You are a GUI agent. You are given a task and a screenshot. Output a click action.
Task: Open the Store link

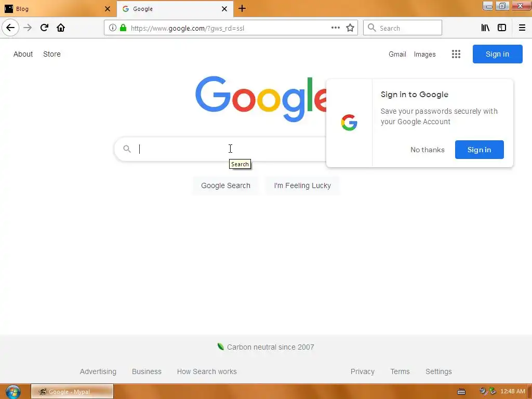pos(52,54)
